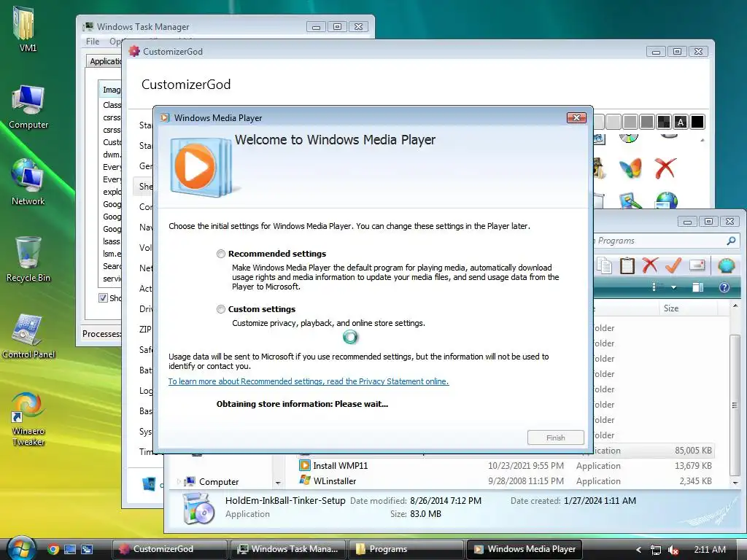Open the Start menu orb

(21, 548)
